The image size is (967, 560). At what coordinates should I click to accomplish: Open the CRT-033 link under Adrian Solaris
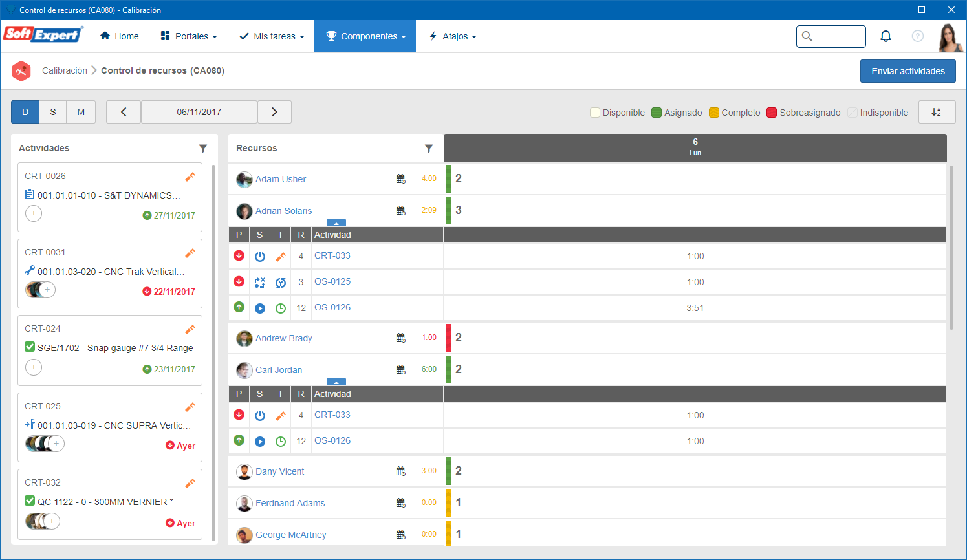pos(332,255)
